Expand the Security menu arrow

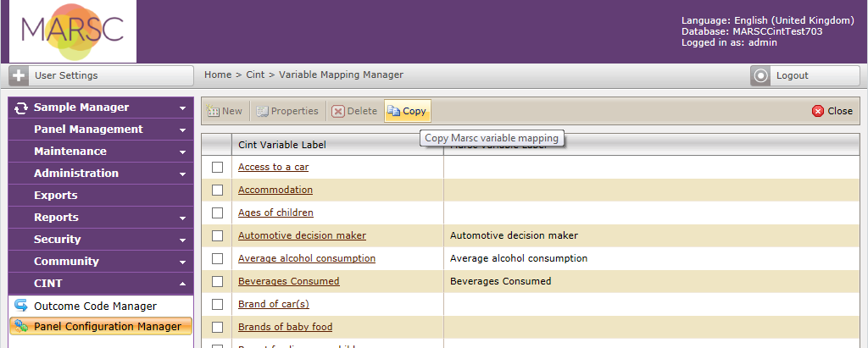click(183, 240)
